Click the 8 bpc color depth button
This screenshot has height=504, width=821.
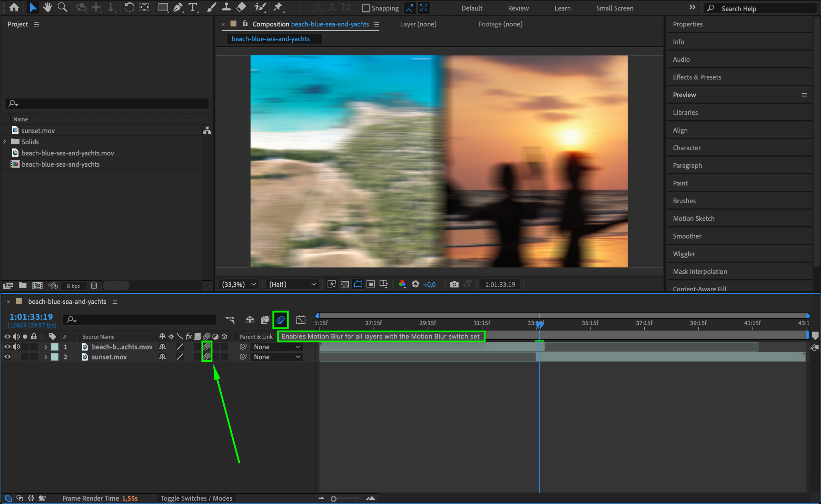tap(73, 286)
